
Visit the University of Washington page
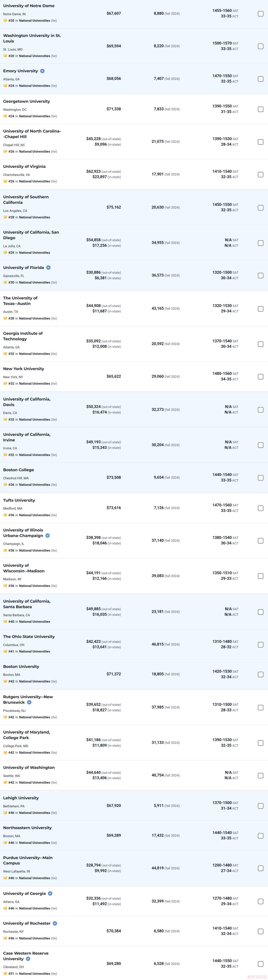pyautogui.click(x=29, y=768)
